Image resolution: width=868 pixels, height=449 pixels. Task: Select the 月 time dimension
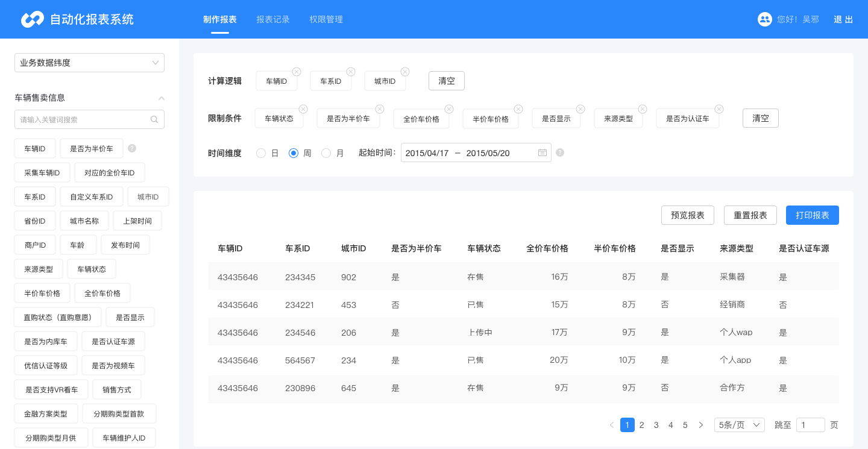[x=326, y=153]
